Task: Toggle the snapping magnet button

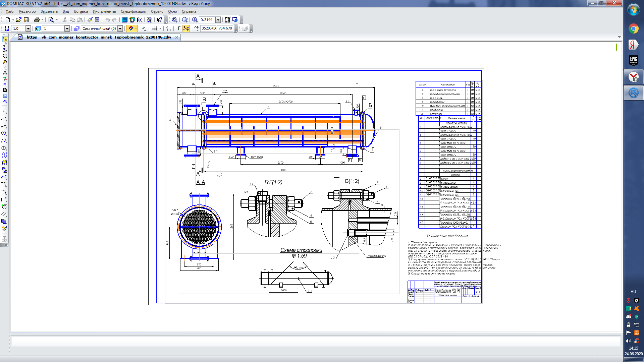Action: (131, 28)
